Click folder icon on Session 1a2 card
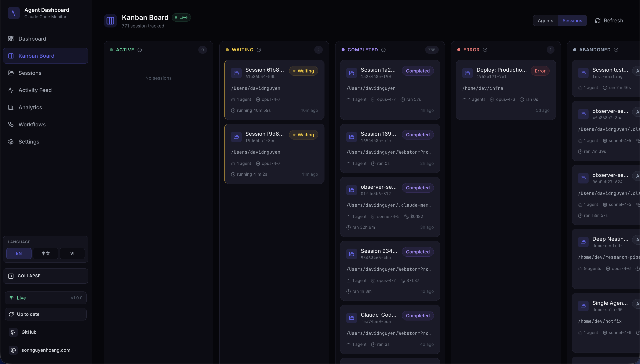This screenshot has height=364, width=640. tap(352, 73)
